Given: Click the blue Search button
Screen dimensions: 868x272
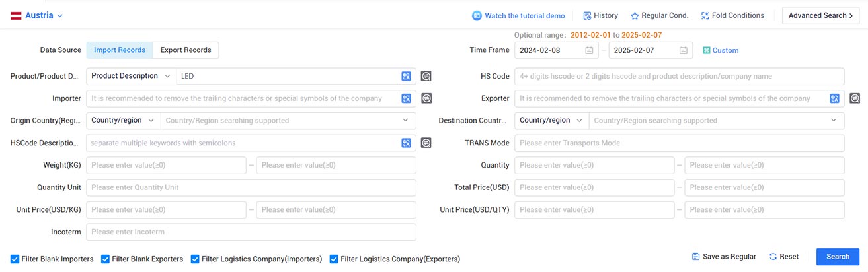Looking at the screenshot, I should 838,257.
